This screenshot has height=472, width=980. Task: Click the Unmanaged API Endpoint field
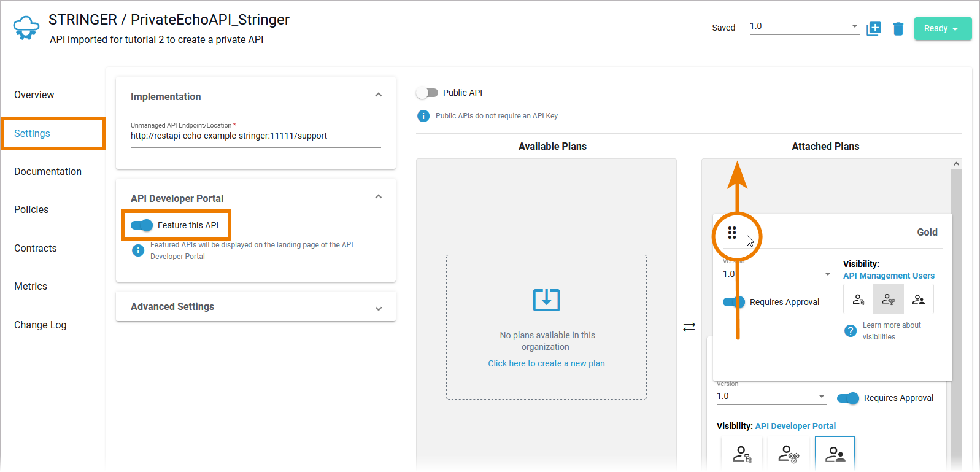(x=255, y=136)
